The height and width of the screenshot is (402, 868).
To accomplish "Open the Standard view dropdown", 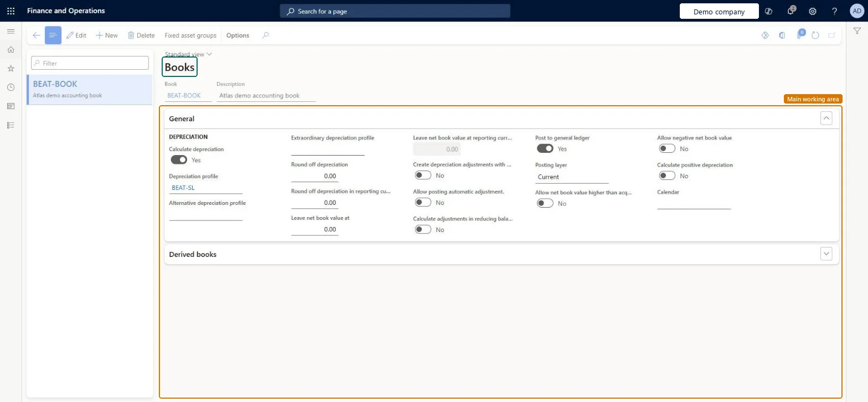I will 188,54.
